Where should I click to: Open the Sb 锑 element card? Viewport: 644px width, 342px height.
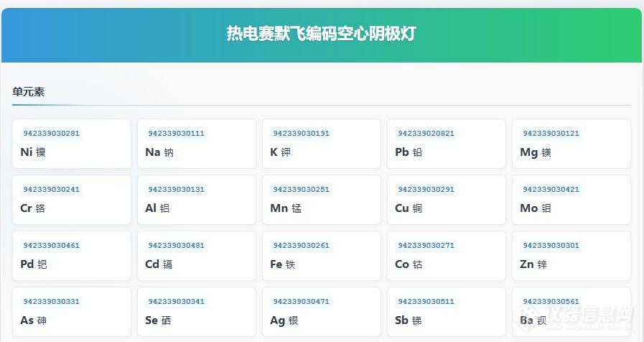(x=446, y=312)
